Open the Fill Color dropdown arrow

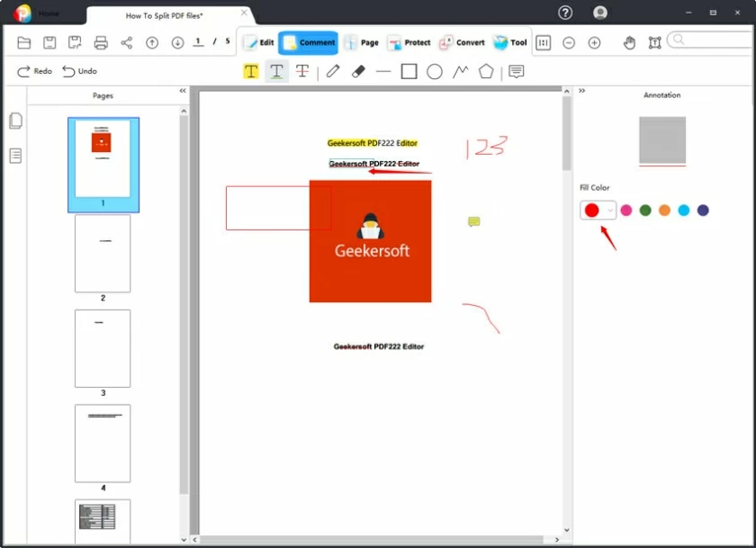[x=611, y=210]
